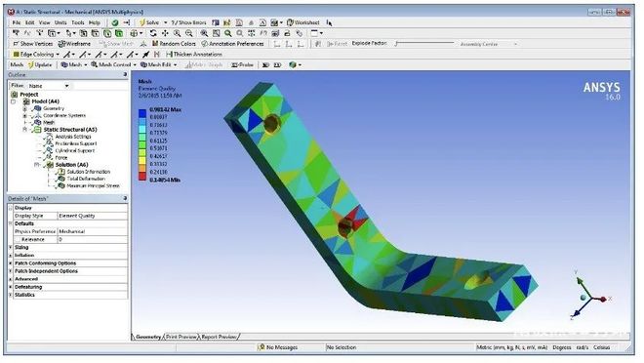This screenshot has height=363, width=644.
Task: Click the blue Max legend color swatch
Action: [142, 113]
